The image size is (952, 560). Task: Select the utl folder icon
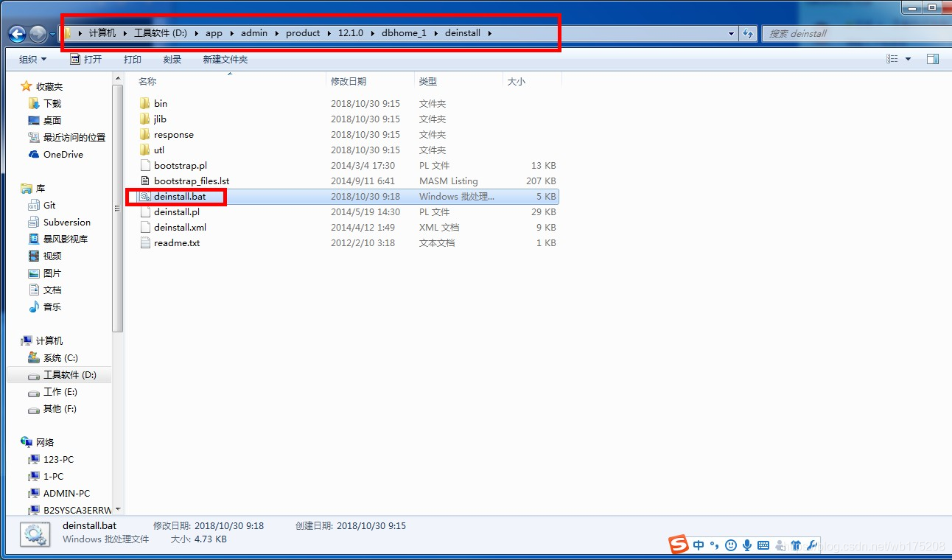point(145,150)
